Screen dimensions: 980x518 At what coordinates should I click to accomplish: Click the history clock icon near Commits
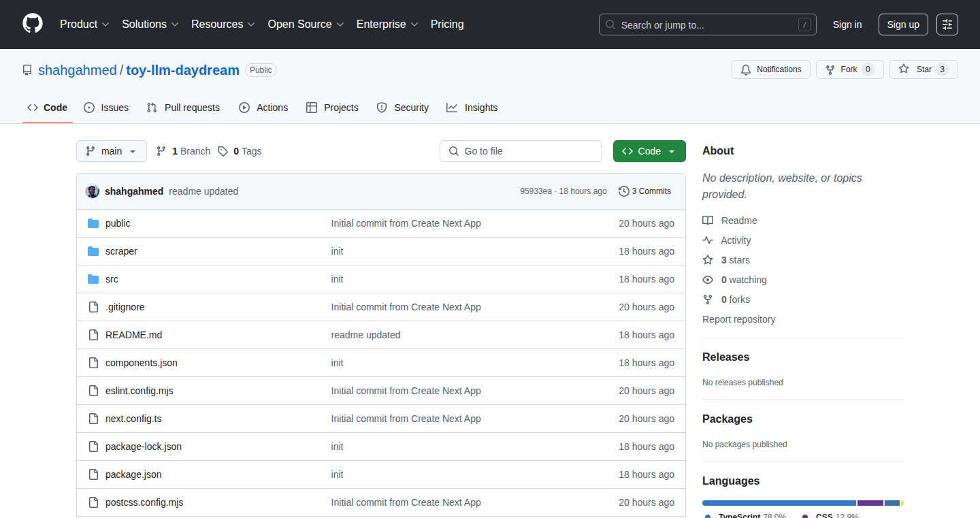point(623,191)
